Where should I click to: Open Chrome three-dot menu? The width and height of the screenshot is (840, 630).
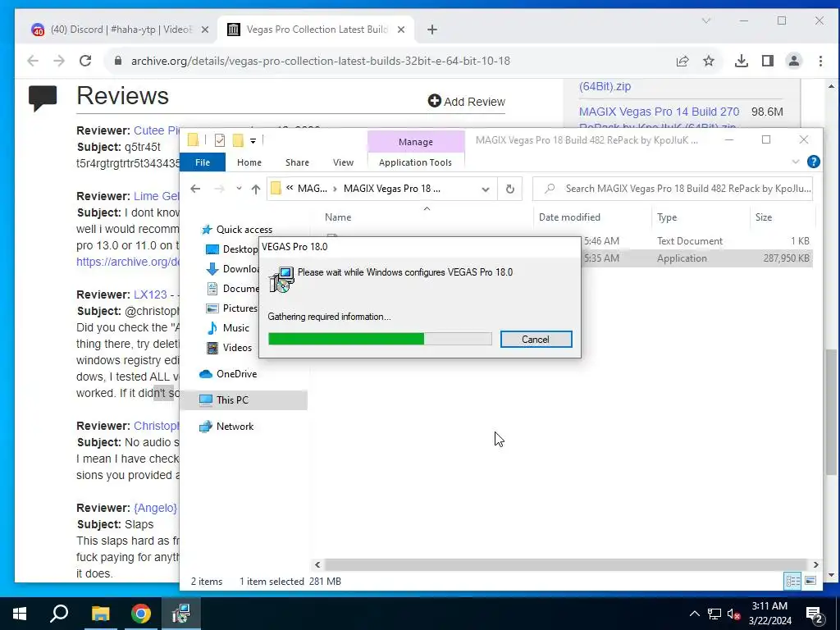pos(820,61)
